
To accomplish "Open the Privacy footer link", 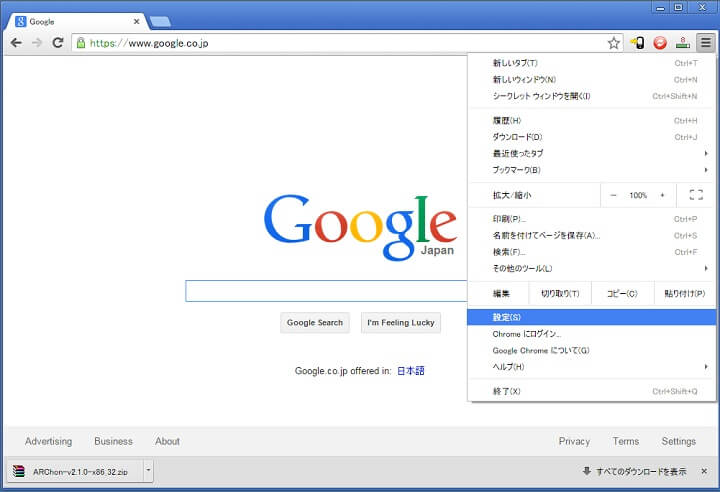I will click(x=574, y=441).
